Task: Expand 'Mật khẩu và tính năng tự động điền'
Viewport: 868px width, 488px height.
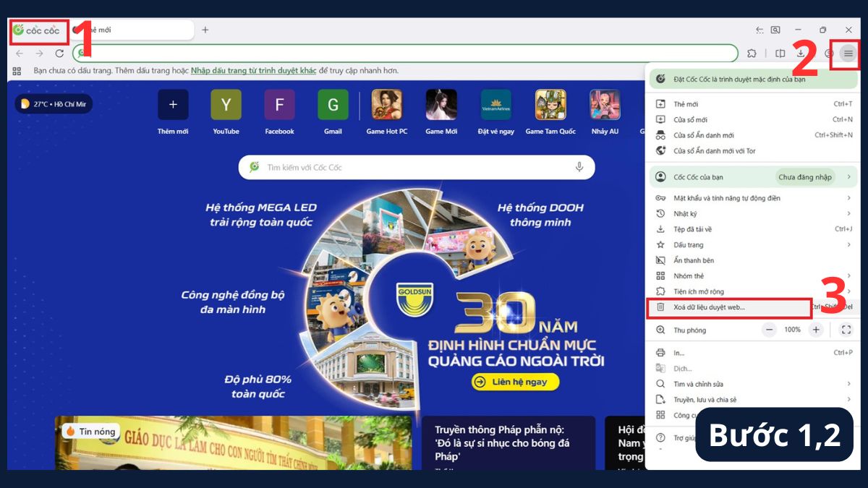Action: pos(753,198)
